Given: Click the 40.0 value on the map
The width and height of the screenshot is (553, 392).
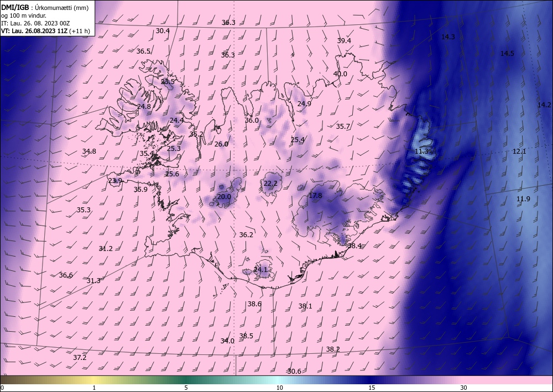Looking at the screenshot, I should coord(340,74).
